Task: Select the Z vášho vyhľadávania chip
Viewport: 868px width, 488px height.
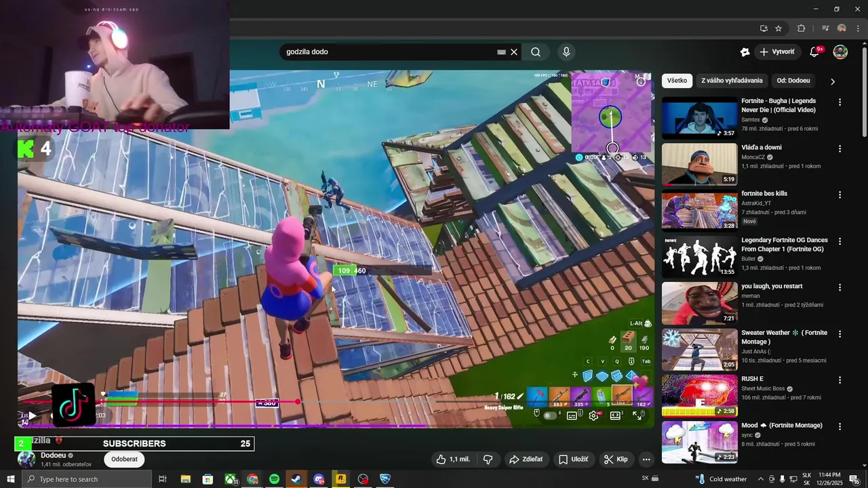Action: (732, 81)
